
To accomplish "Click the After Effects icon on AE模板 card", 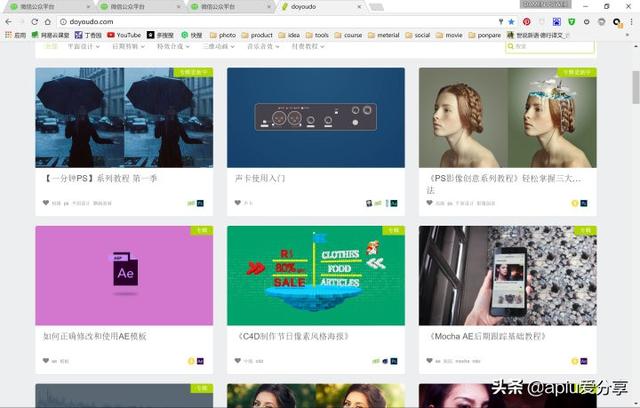I will [x=200, y=361].
